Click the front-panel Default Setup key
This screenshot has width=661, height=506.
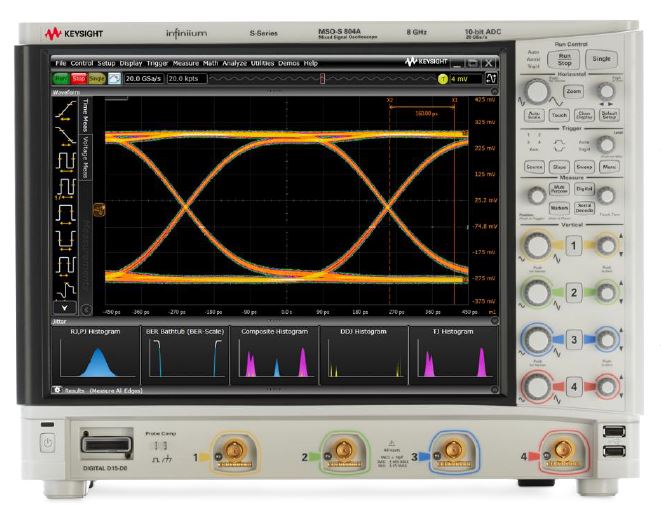tap(609, 115)
